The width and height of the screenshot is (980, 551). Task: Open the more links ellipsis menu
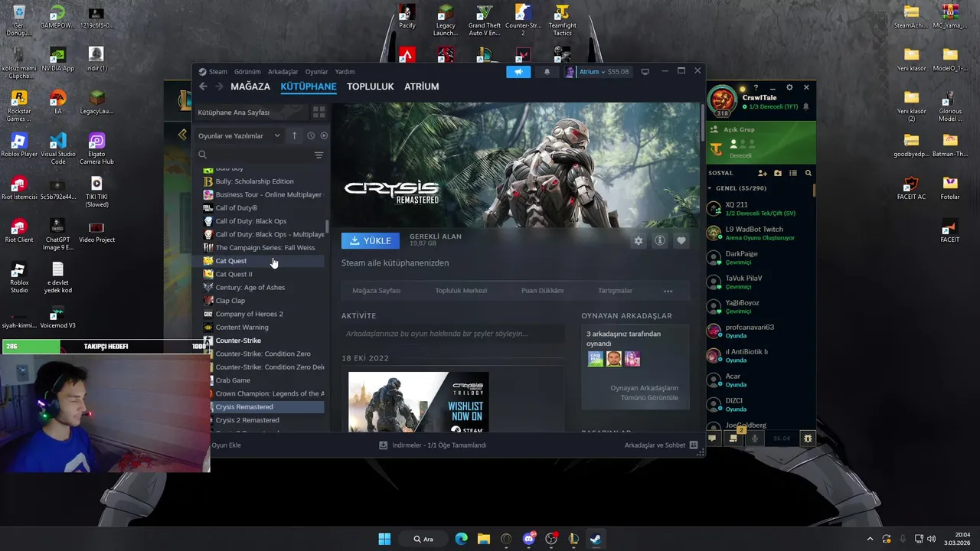tap(668, 291)
